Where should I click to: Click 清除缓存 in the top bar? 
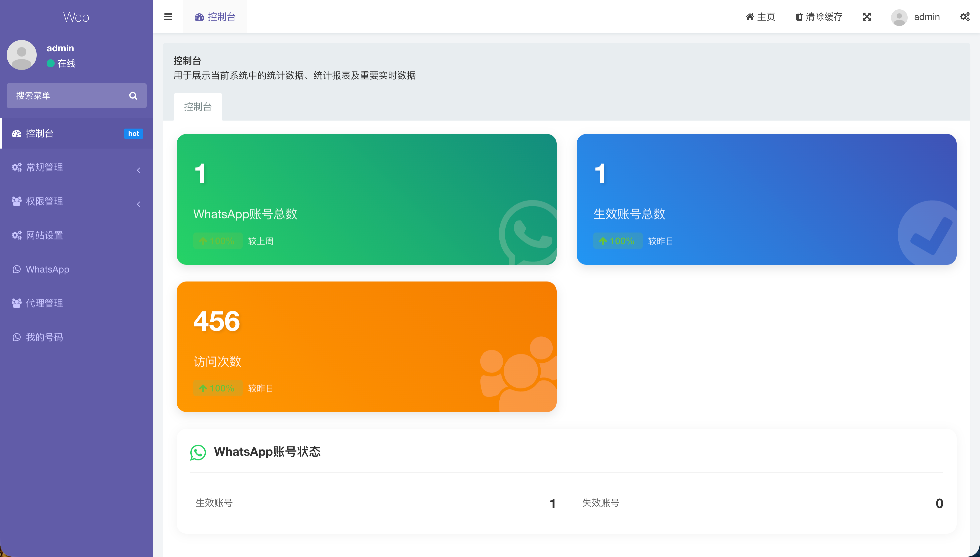tap(819, 17)
